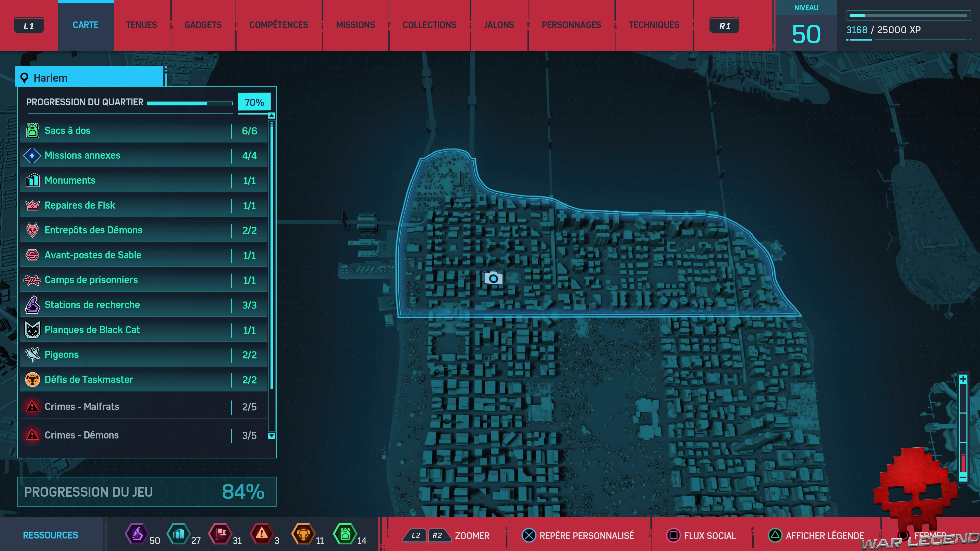The image size is (980, 551).
Task: Click the zoom-in plus button
Action: click(x=963, y=379)
